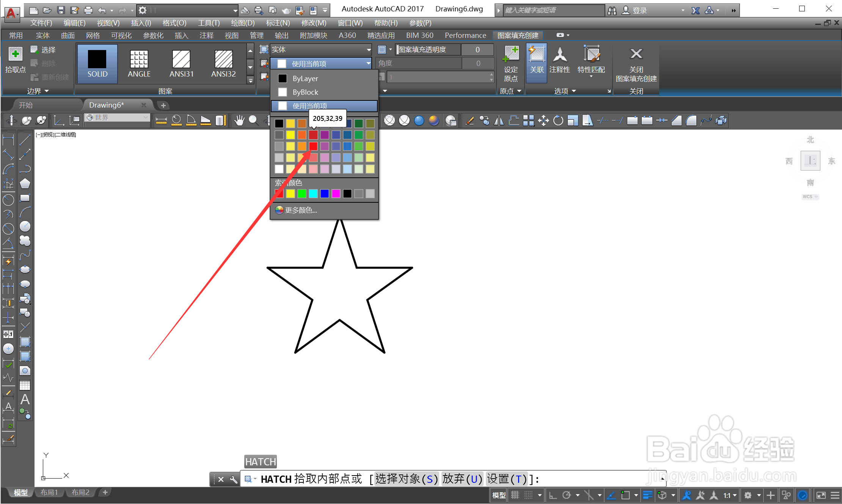Open the 格式(O) menu
842x504 pixels.
174,23
